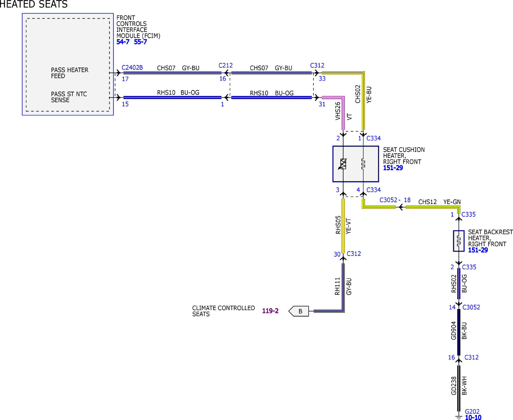Screen dimensions: 513x420
Task: Click the pink VHS26 VT wire
Action: 343,113
